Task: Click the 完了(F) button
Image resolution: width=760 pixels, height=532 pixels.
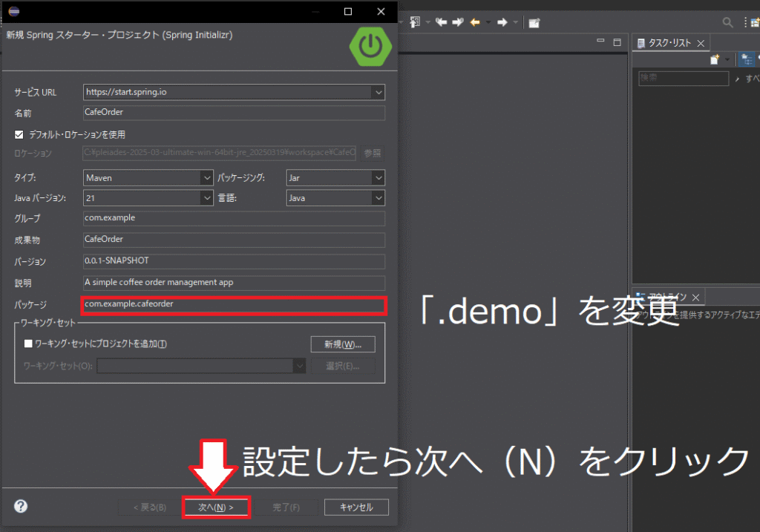Action: (x=286, y=508)
